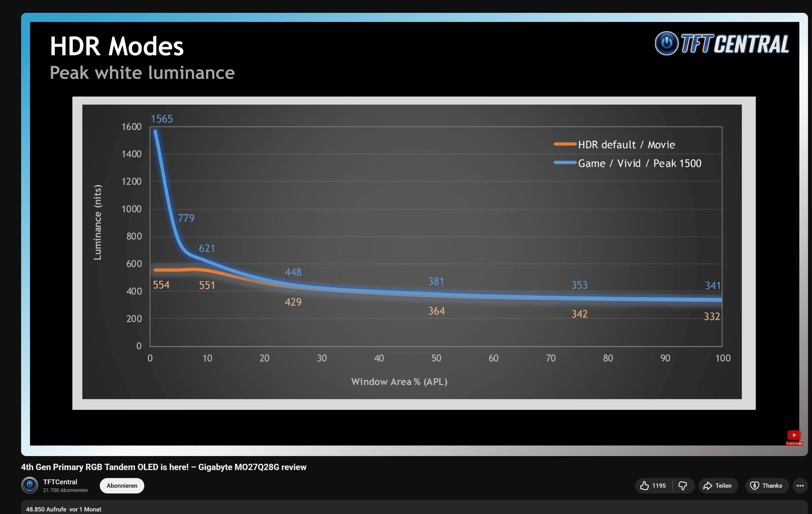812x514 pixels.
Task: Click the Teilen share arrow icon
Action: click(x=707, y=485)
